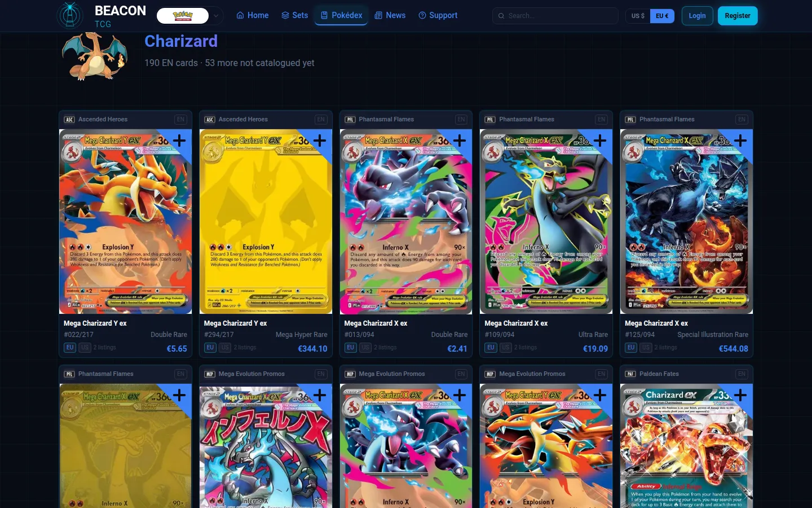Toggle the EU listing badge on the €19.09 card
The height and width of the screenshot is (508, 812).
coord(491,348)
